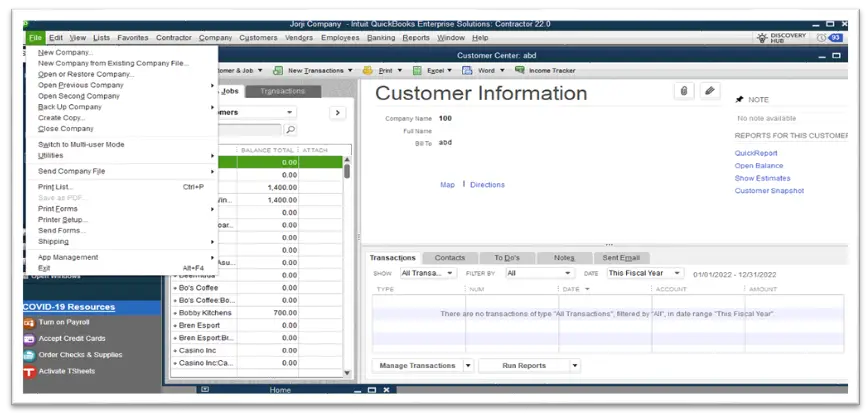
Task: Switch to the To Do's tab
Action: tap(507, 258)
